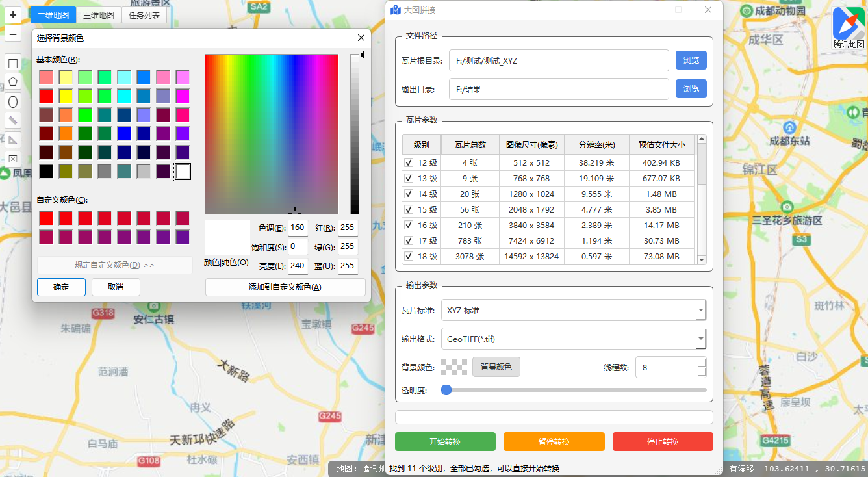Select the polygon drawing tool
868x477 pixels.
(x=12, y=82)
